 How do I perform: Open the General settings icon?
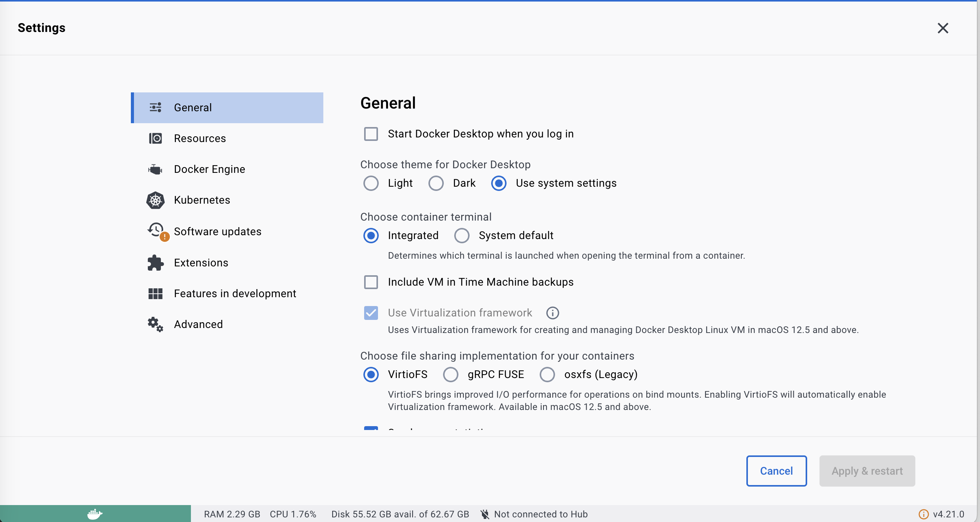click(155, 107)
